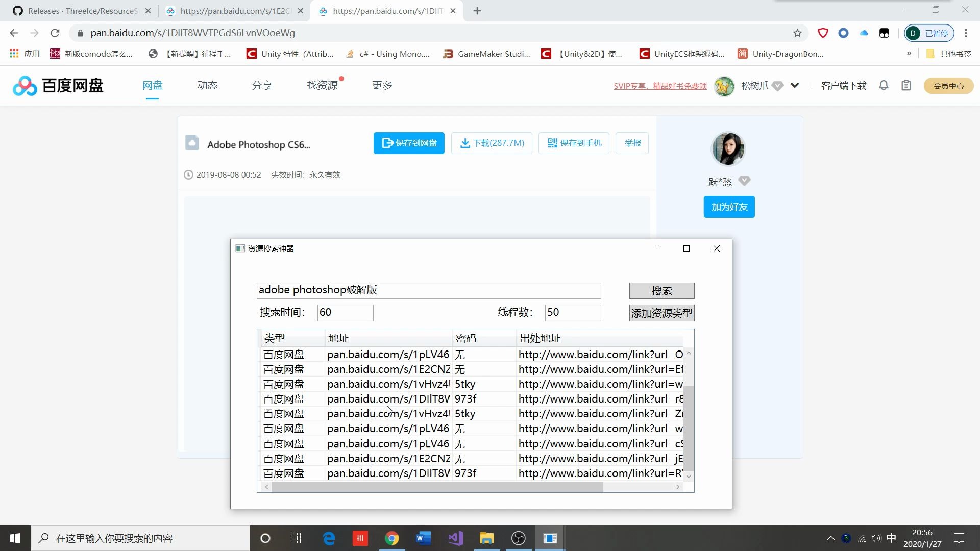Focus the 搜索时间 field with 60
980x551 pixels.
pyautogui.click(x=345, y=313)
